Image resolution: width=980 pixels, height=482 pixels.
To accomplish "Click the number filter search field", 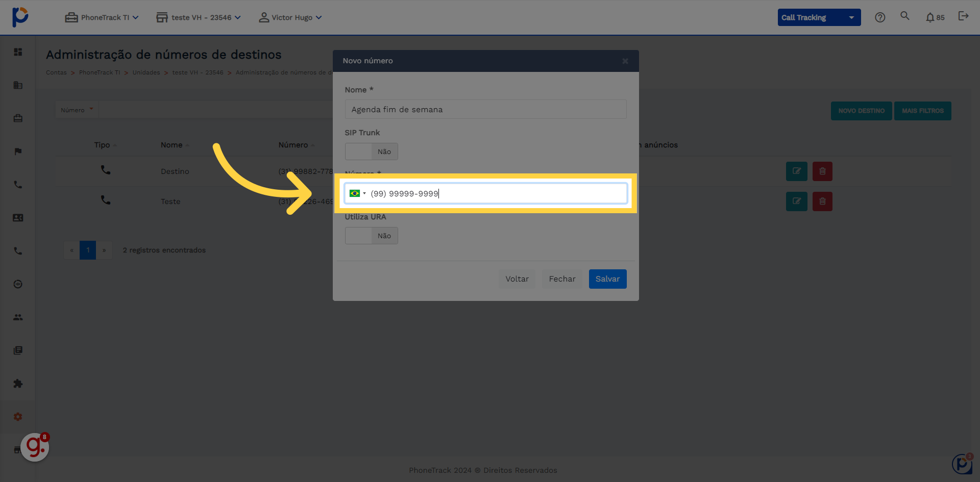I will [216, 110].
